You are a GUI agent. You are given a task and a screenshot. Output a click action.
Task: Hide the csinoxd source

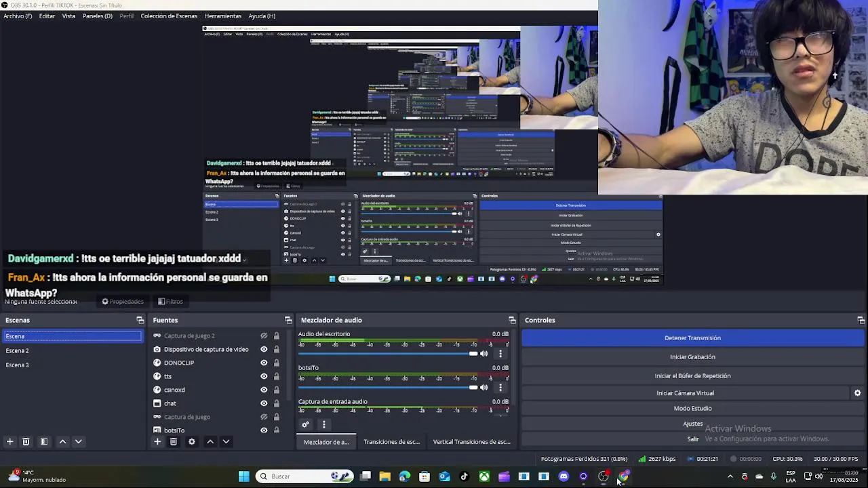click(x=264, y=390)
